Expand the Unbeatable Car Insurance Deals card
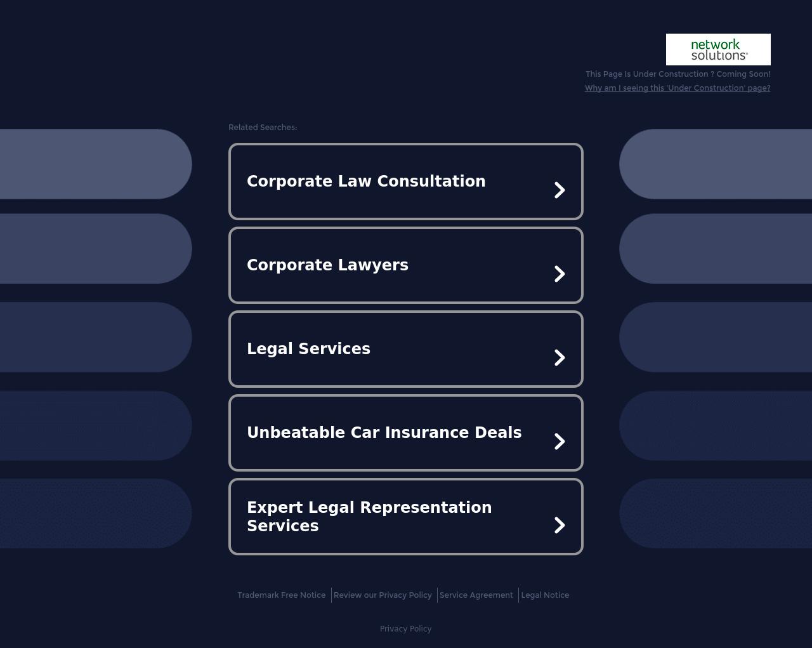812x648 pixels. coord(405,432)
